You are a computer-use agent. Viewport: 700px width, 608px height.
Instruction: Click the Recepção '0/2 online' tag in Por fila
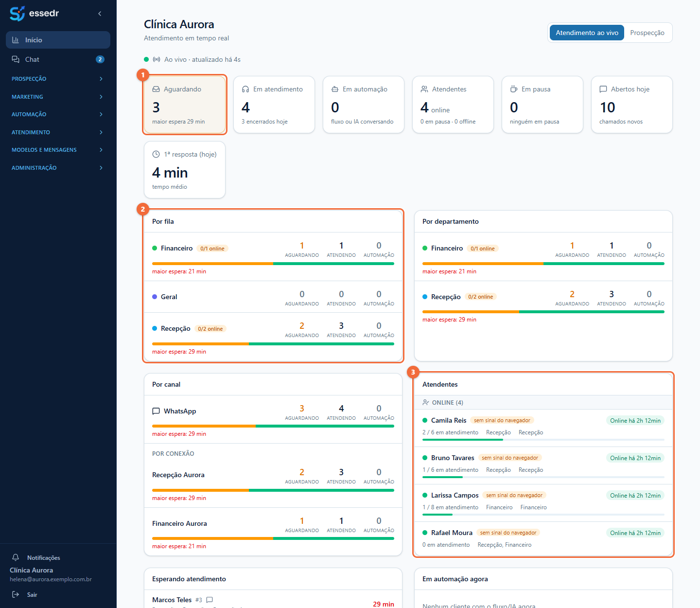(x=210, y=329)
